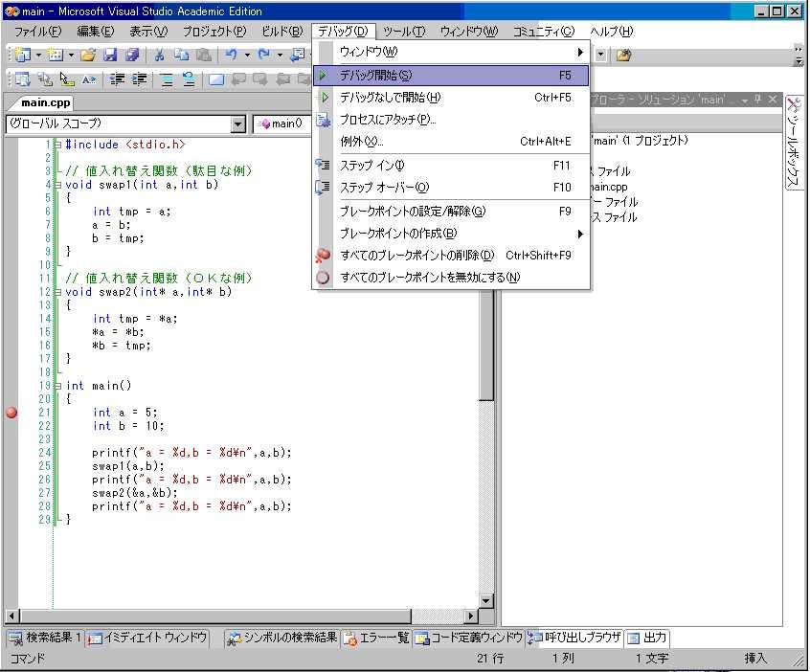
Task: Click the horizontal scroll-right arrow
Action: pyautogui.click(x=470, y=616)
